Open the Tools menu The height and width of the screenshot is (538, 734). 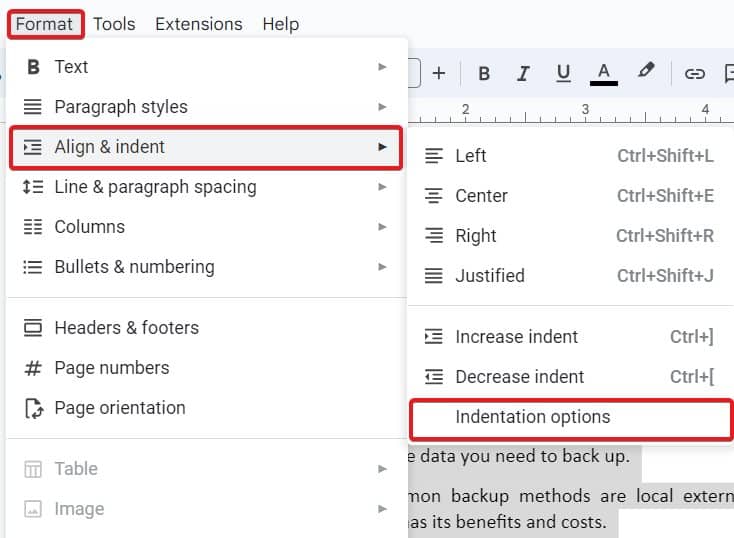[x=114, y=24]
